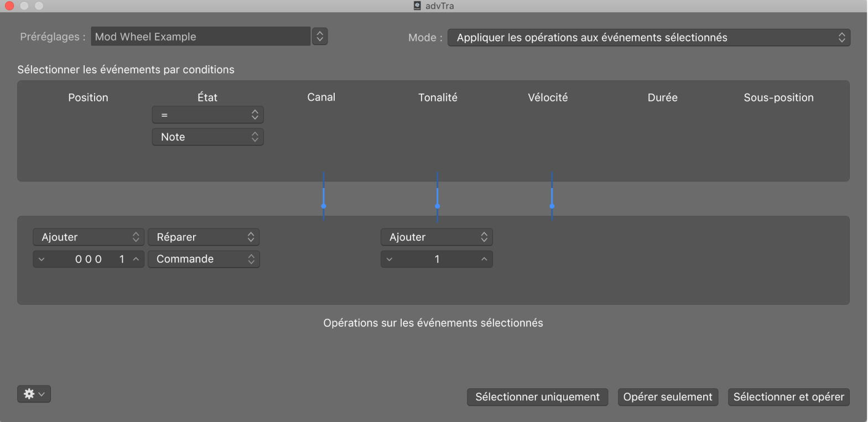Open the Commande event type dropdown
Screen dimensions: 868x422
coord(204,259)
